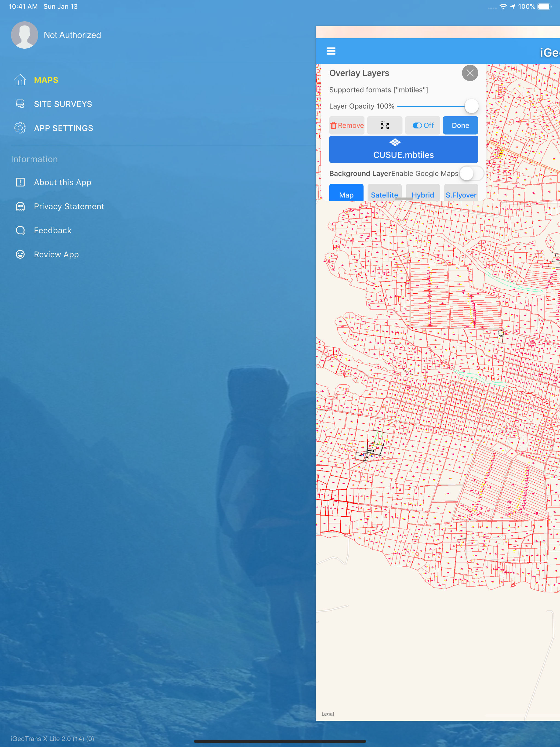Close the Overlay Layers panel
The height and width of the screenshot is (747, 560).
[x=469, y=73]
